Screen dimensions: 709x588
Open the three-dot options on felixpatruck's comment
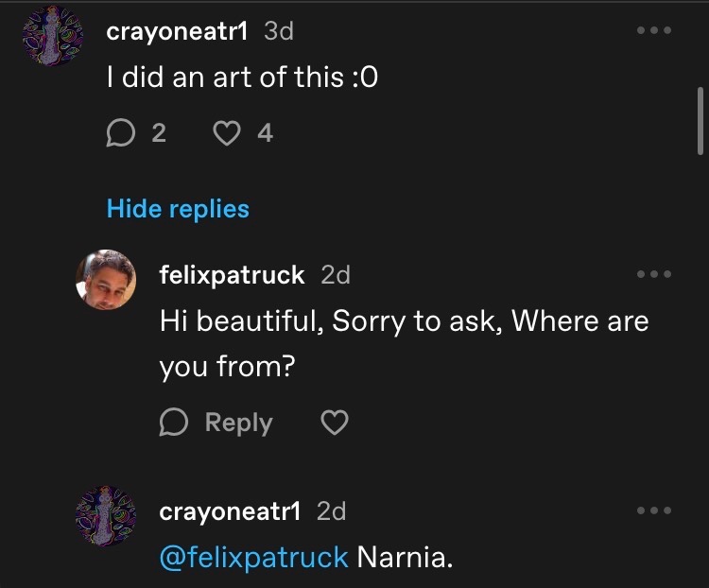(x=653, y=274)
